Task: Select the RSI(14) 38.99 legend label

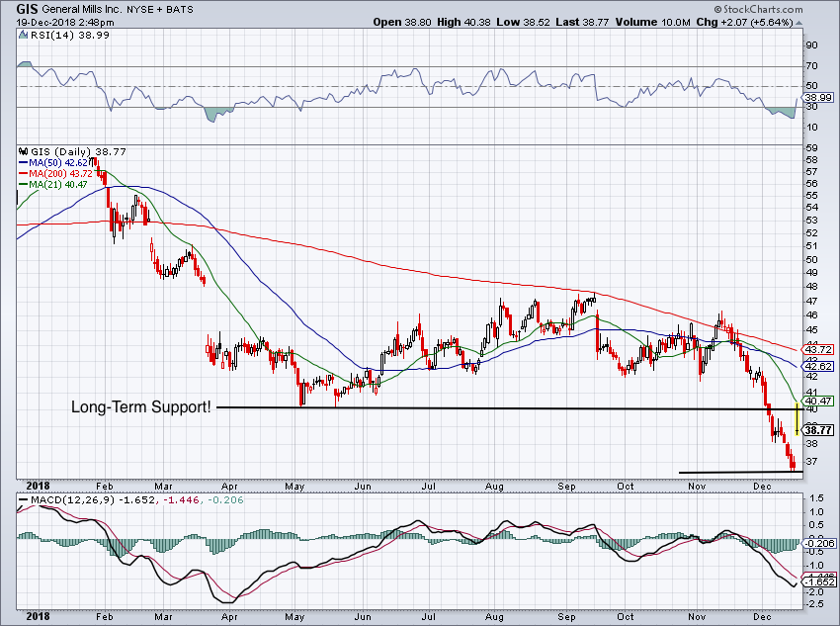Action: (x=69, y=35)
